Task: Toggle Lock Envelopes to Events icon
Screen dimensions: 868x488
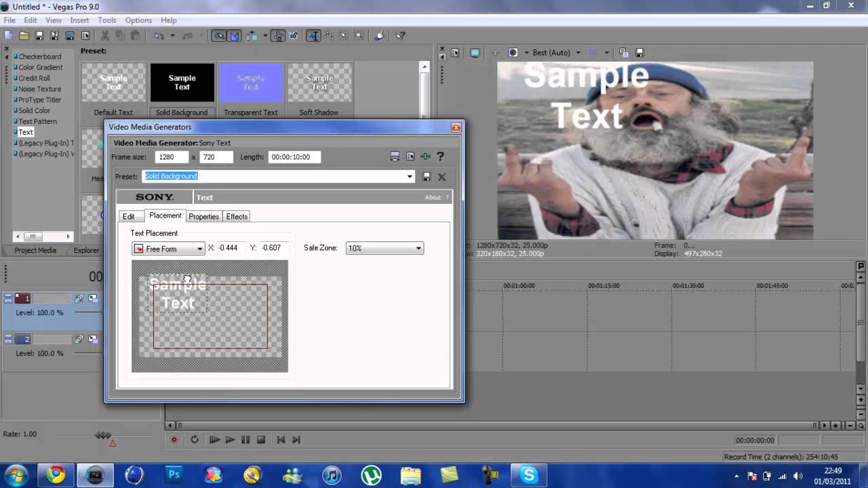Action: pos(279,35)
